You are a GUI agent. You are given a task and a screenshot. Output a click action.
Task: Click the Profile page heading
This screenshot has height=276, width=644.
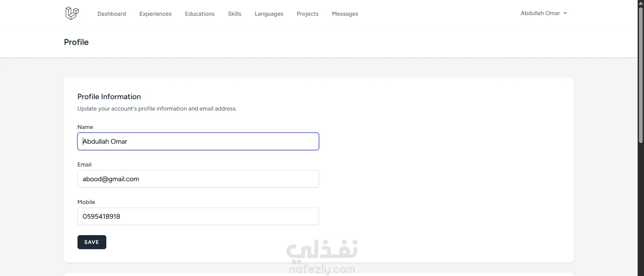76,42
